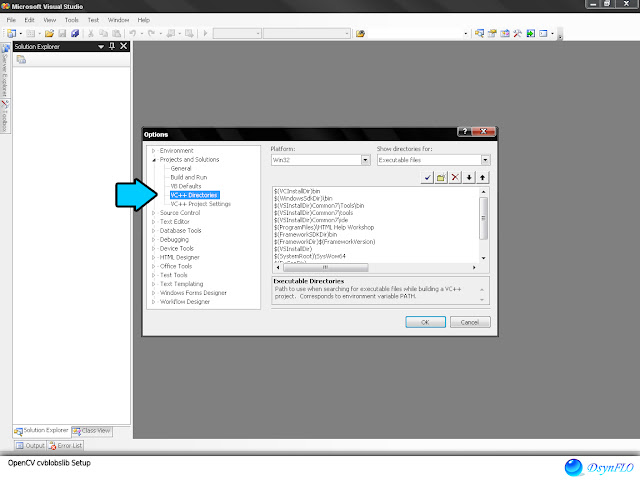This screenshot has height=480, width=640.
Task: Click the Add New Item toolbar icon
Action: (30, 33)
